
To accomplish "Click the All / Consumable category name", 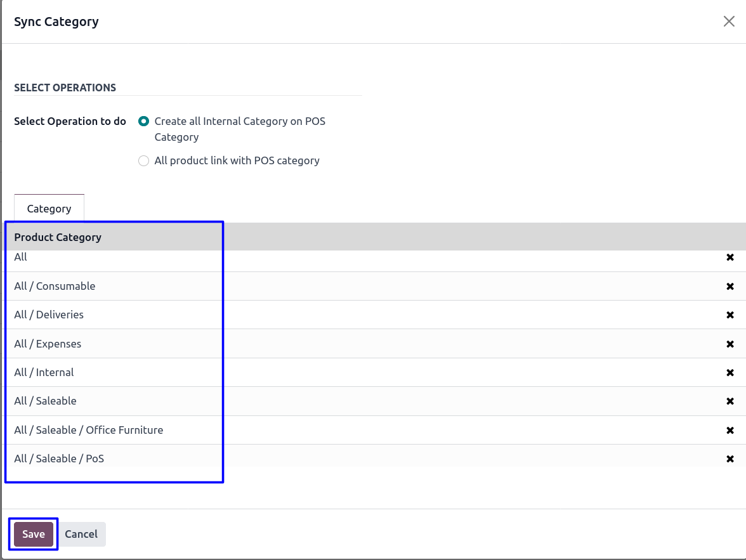I will [55, 286].
